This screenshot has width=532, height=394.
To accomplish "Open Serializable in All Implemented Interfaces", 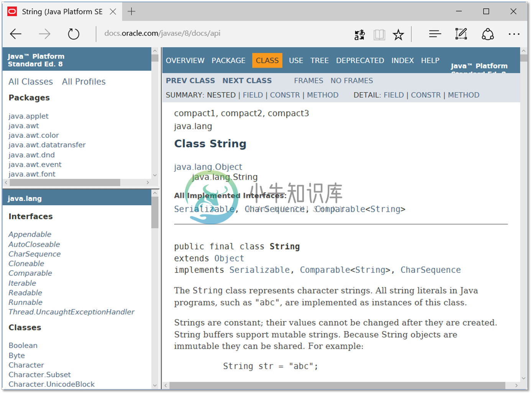I will (x=204, y=209).
